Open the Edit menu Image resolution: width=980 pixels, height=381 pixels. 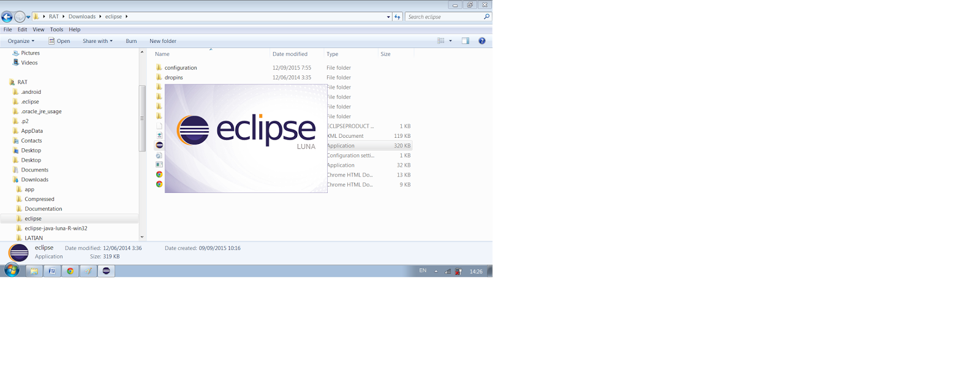pyautogui.click(x=22, y=29)
